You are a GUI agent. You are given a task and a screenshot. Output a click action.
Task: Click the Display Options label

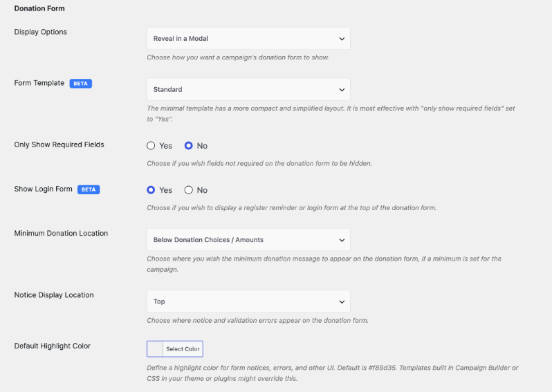click(x=41, y=32)
